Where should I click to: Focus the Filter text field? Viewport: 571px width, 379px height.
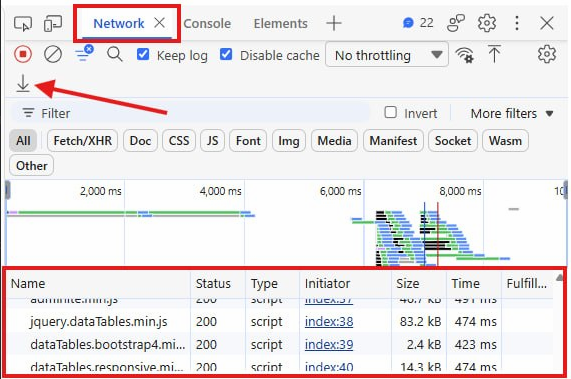pyautogui.click(x=190, y=113)
